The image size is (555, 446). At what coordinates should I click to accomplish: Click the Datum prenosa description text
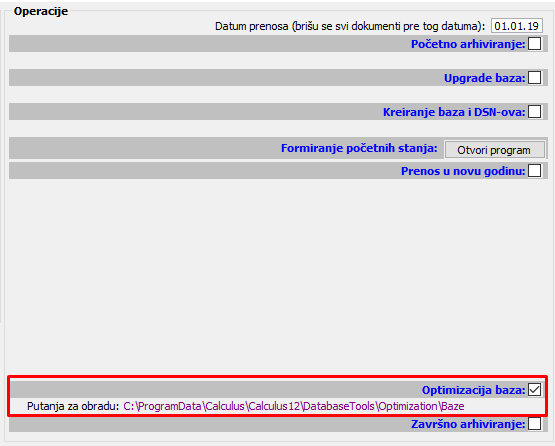click(350, 26)
